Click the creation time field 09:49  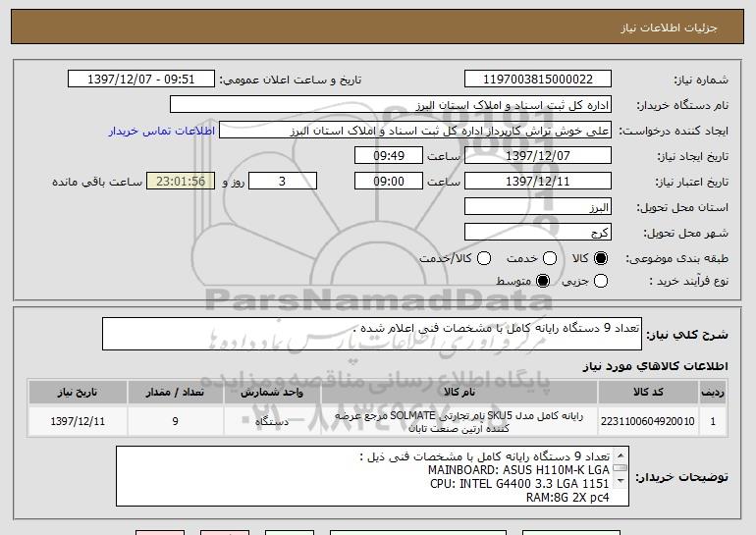tap(389, 156)
